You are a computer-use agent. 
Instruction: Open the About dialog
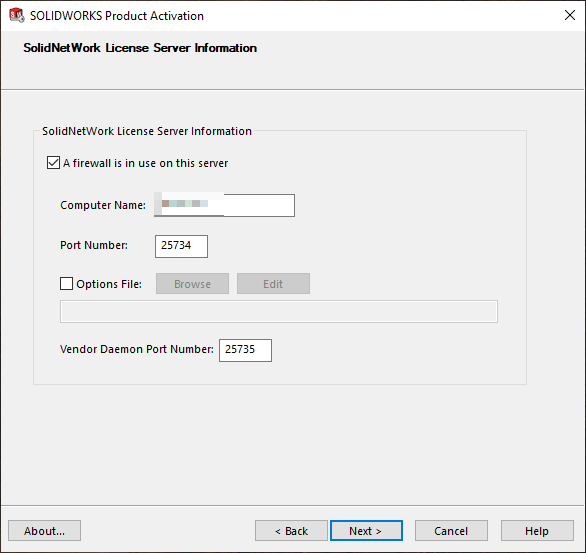coord(44,531)
